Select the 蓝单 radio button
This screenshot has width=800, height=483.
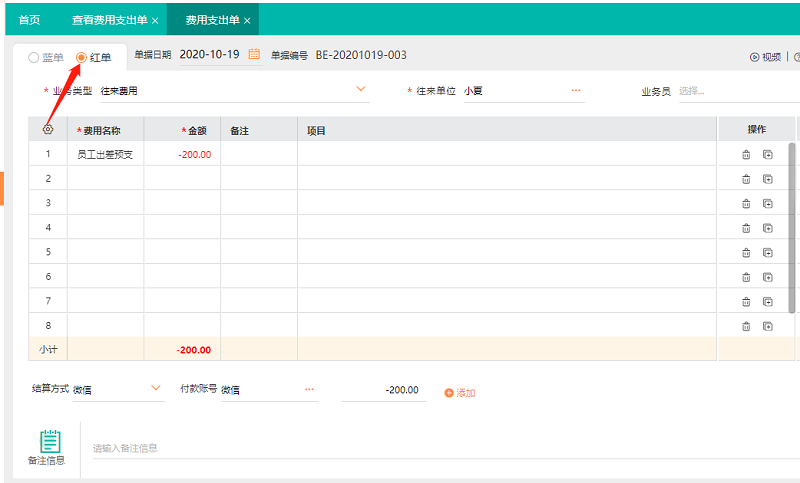[34, 58]
